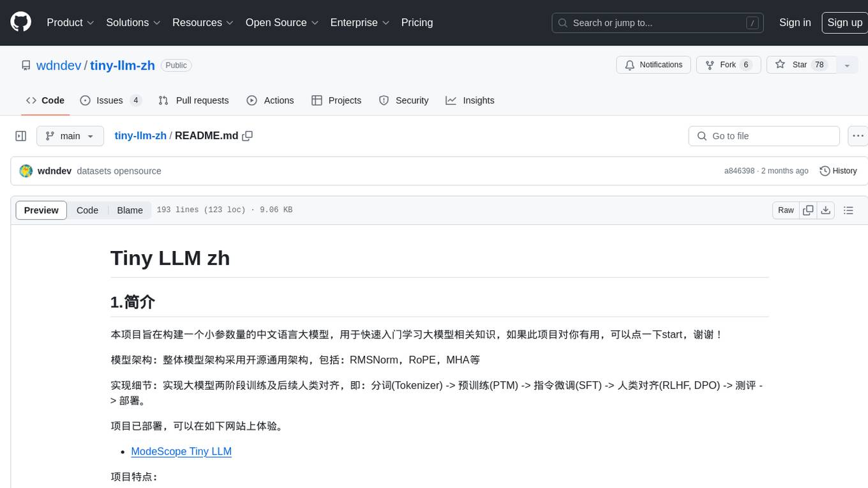
Task: Focus the Search or jump to field
Action: click(658, 23)
